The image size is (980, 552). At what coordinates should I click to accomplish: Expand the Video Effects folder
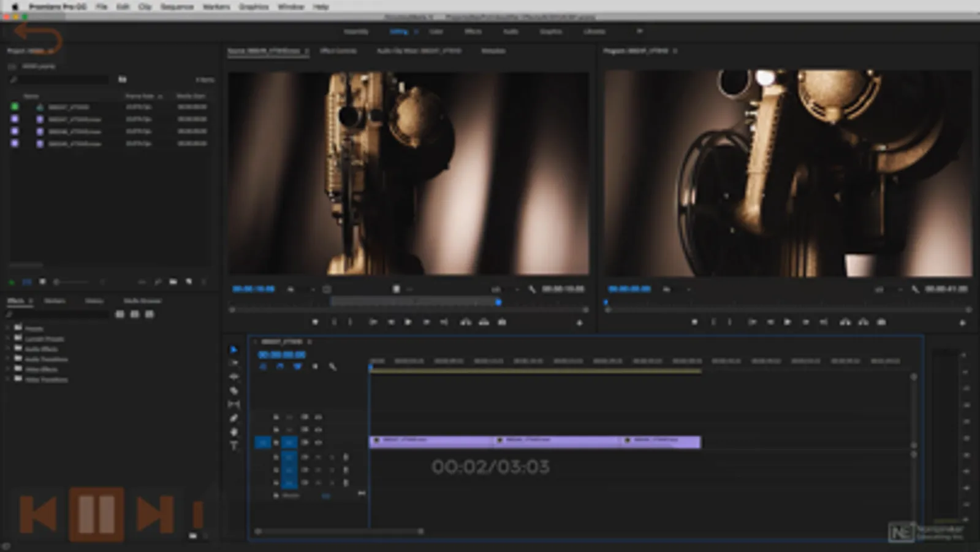coord(9,369)
